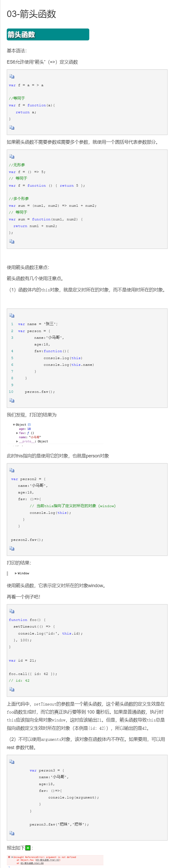The height and width of the screenshot is (868, 173).
Task: Expand the Uncaught ReferenceError message
Action: [x=12, y=857]
